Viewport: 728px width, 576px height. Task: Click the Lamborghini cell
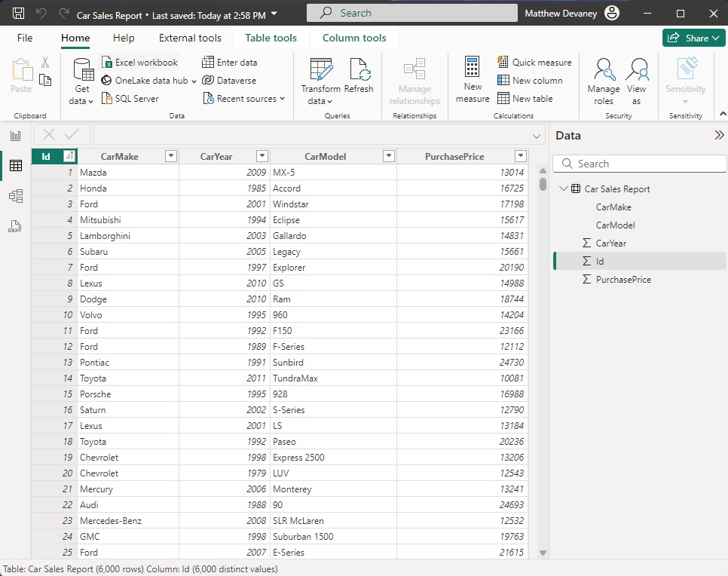click(128, 235)
